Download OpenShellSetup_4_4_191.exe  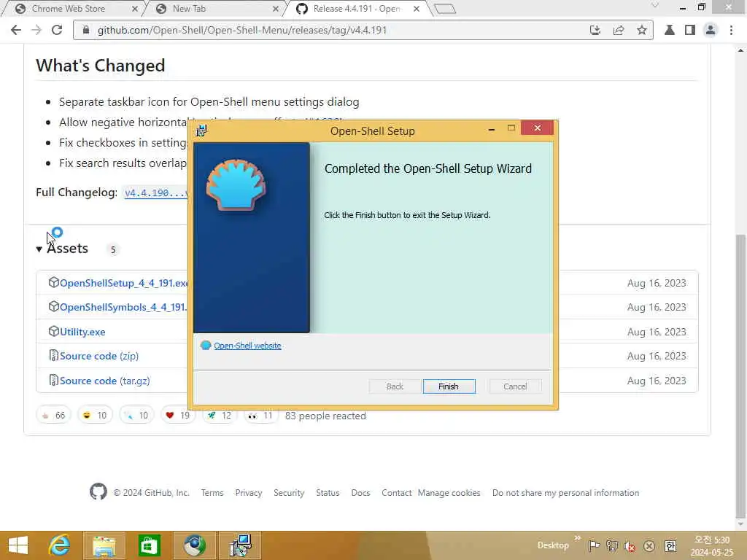pos(123,283)
